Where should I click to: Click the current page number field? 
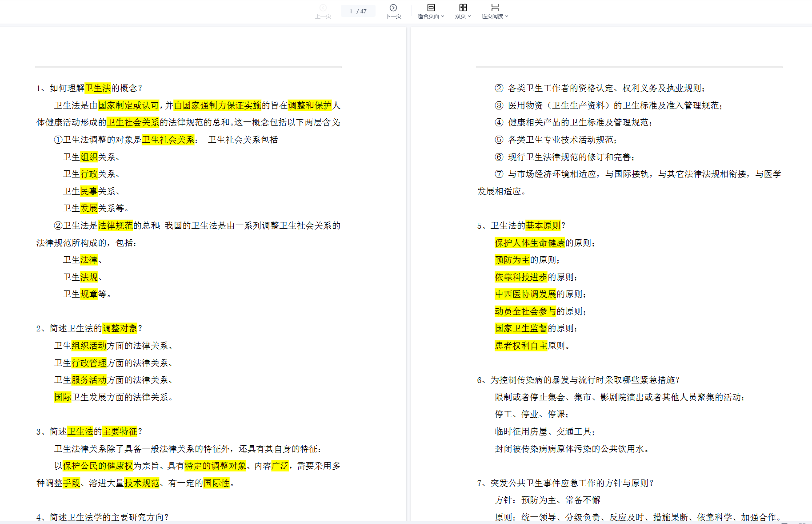[x=351, y=12]
